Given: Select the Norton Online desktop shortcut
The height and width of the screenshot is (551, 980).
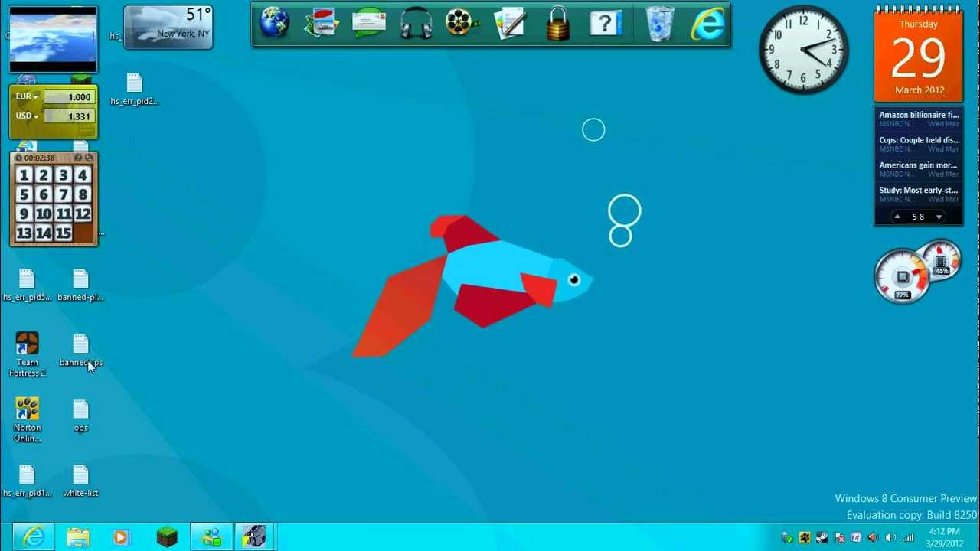Looking at the screenshot, I should [x=27, y=419].
